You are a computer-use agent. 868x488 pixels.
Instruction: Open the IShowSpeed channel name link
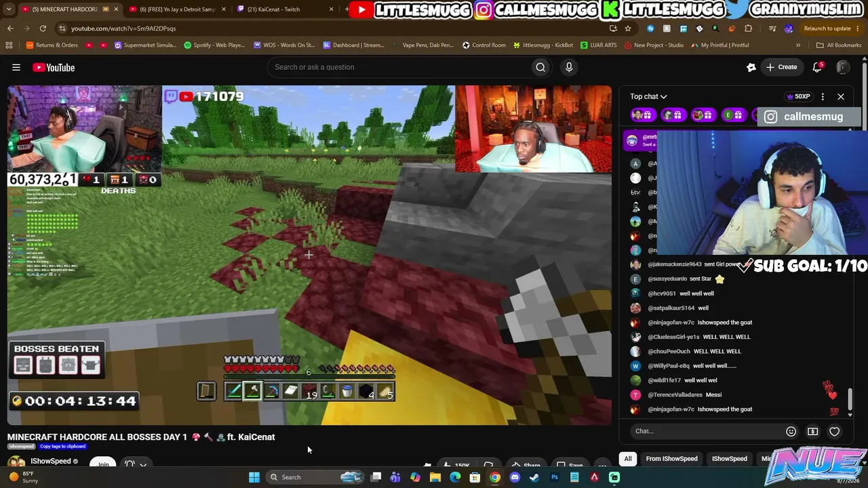[51, 462]
